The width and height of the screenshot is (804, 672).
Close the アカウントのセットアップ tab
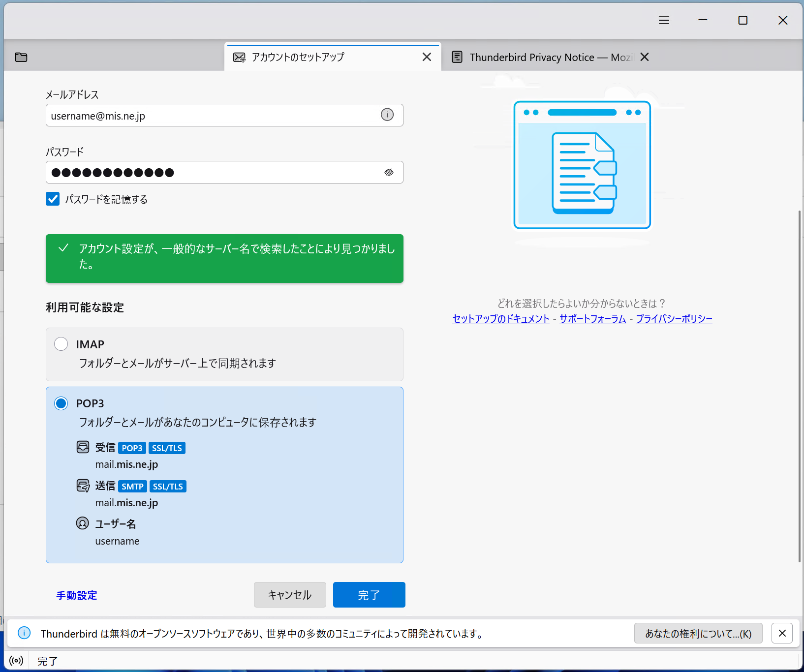coord(427,57)
